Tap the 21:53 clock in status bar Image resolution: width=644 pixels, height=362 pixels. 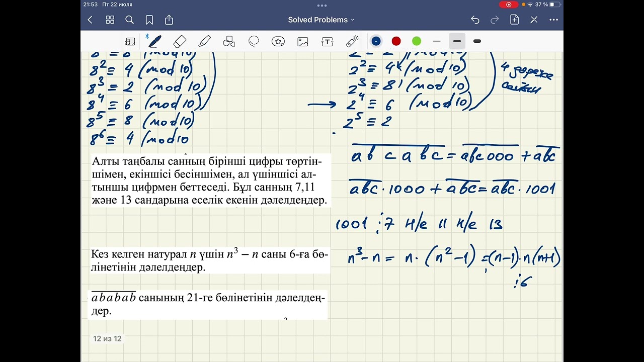(x=90, y=5)
